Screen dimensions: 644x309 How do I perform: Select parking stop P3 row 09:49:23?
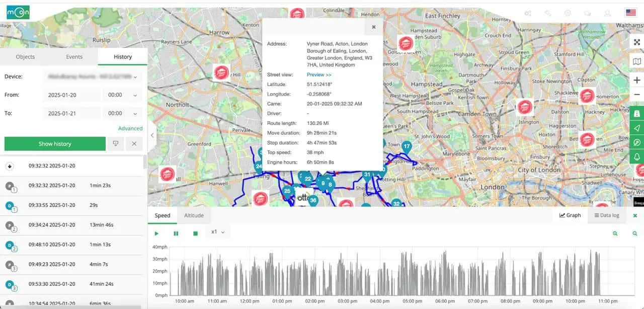click(72, 264)
